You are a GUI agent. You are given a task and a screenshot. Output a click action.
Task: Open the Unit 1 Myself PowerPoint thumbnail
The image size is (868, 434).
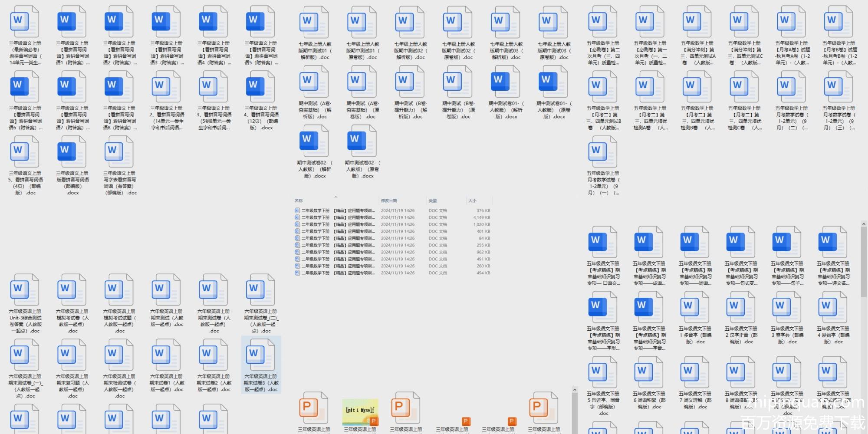(x=360, y=411)
